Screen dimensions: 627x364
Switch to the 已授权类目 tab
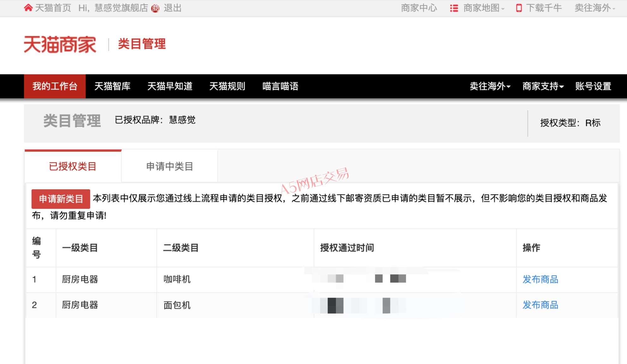click(x=73, y=166)
